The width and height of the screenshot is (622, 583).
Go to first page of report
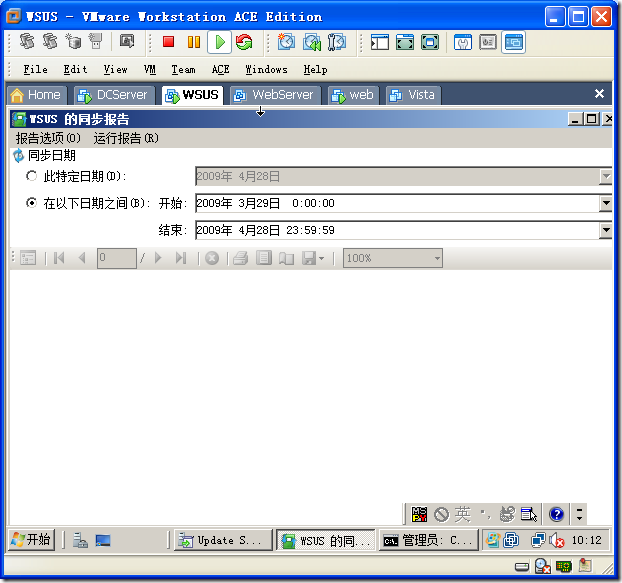(x=59, y=258)
